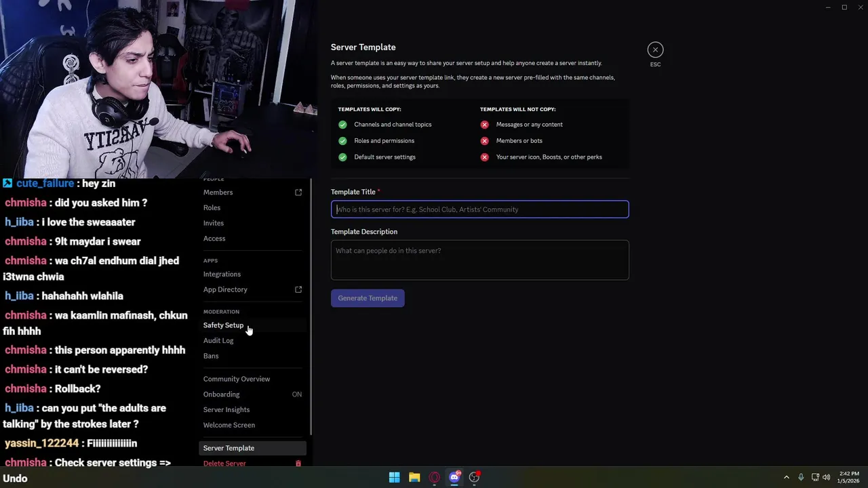
Task: Click chat username cute_failure
Action: pos(45,184)
